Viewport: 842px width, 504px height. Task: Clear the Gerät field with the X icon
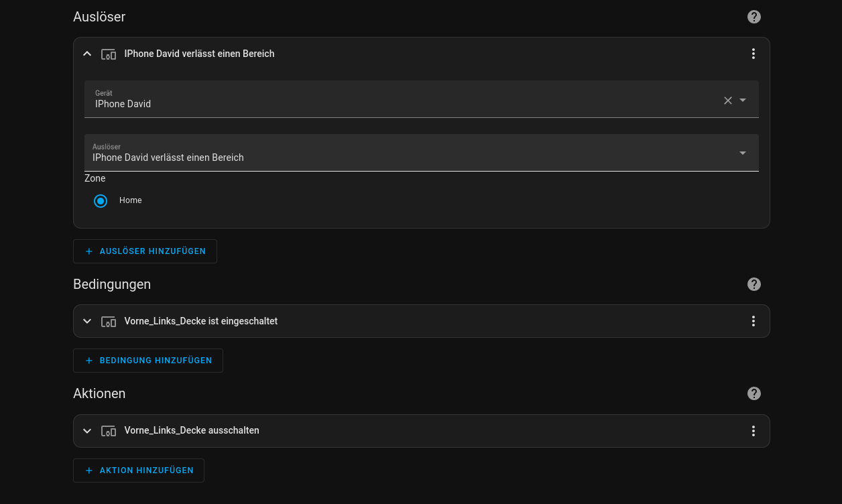pyautogui.click(x=728, y=101)
